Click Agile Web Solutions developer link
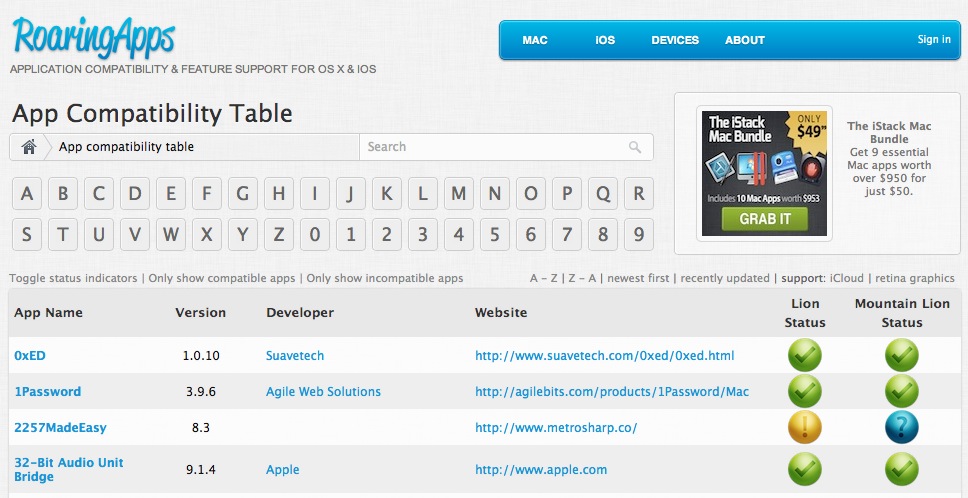 click(323, 391)
